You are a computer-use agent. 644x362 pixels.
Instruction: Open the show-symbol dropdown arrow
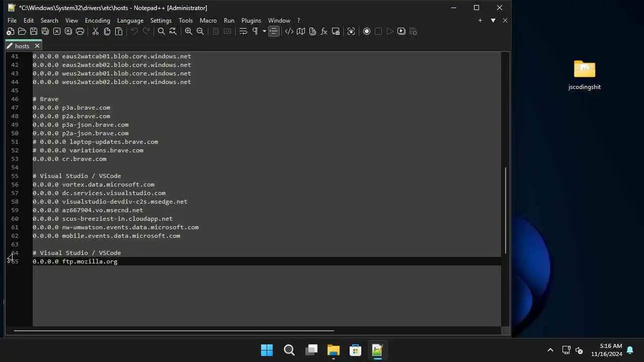coord(264,31)
